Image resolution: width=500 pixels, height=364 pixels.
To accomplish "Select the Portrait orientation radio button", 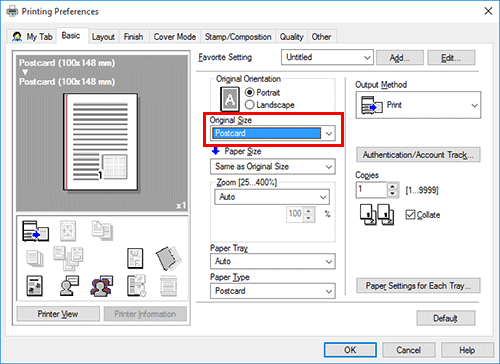I will [x=249, y=92].
